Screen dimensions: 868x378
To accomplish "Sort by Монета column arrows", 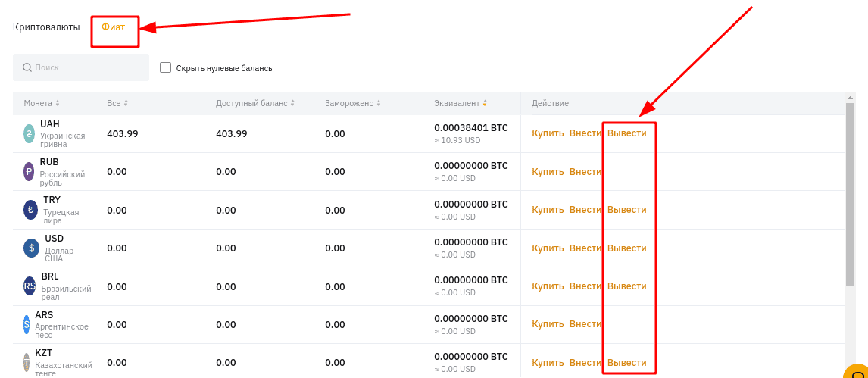I will pos(58,104).
